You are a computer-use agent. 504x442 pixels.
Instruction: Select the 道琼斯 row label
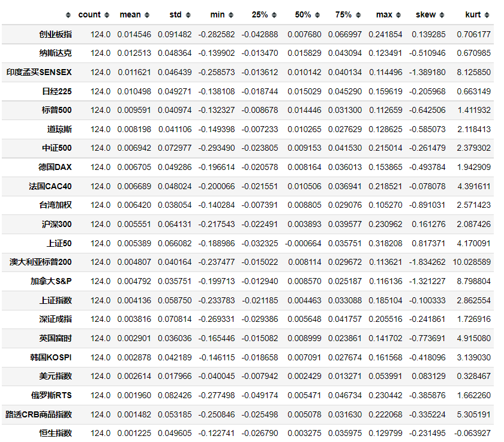(x=59, y=130)
